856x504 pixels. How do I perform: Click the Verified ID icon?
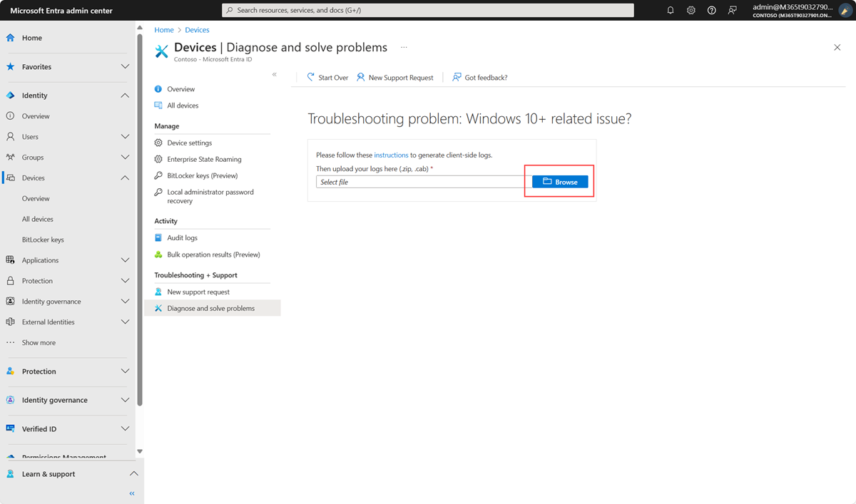point(10,428)
